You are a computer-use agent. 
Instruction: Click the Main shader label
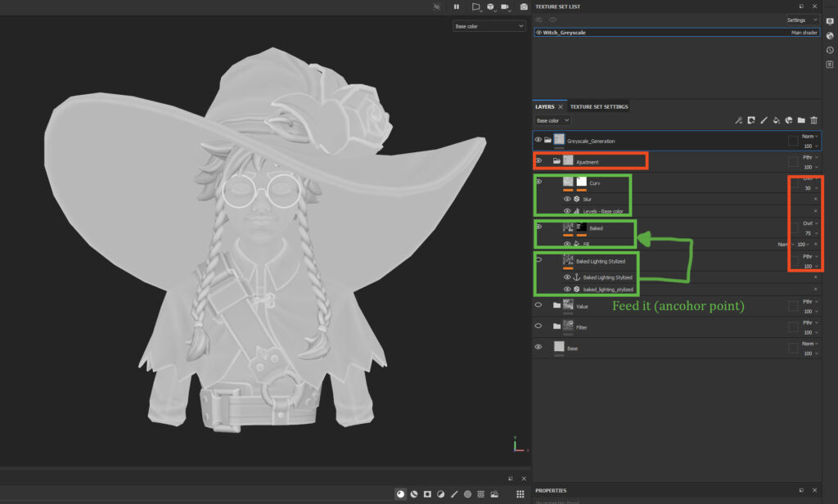tap(804, 33)
